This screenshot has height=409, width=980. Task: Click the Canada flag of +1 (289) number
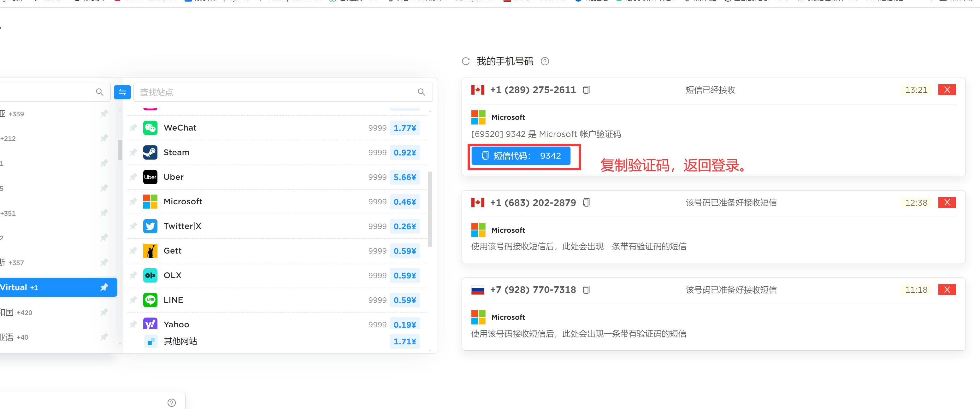coord(478,90)
